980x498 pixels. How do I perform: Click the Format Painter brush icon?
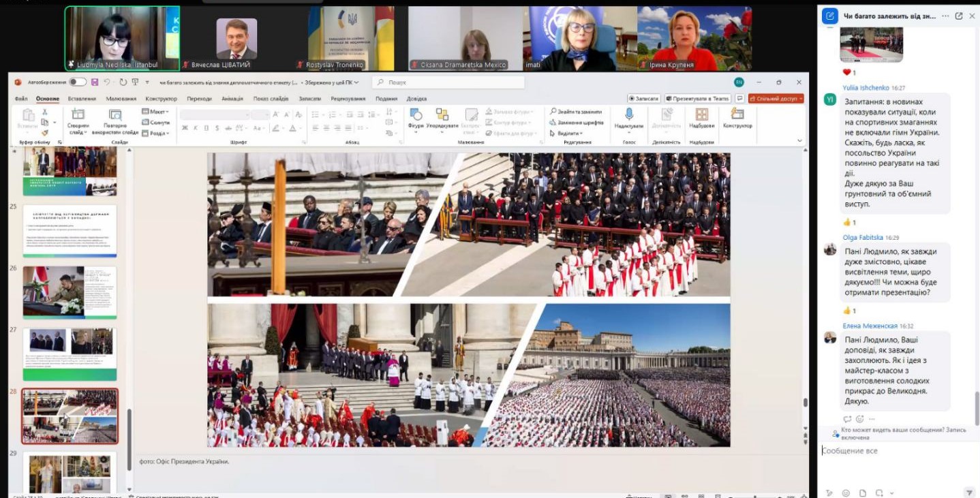[45, 133]
